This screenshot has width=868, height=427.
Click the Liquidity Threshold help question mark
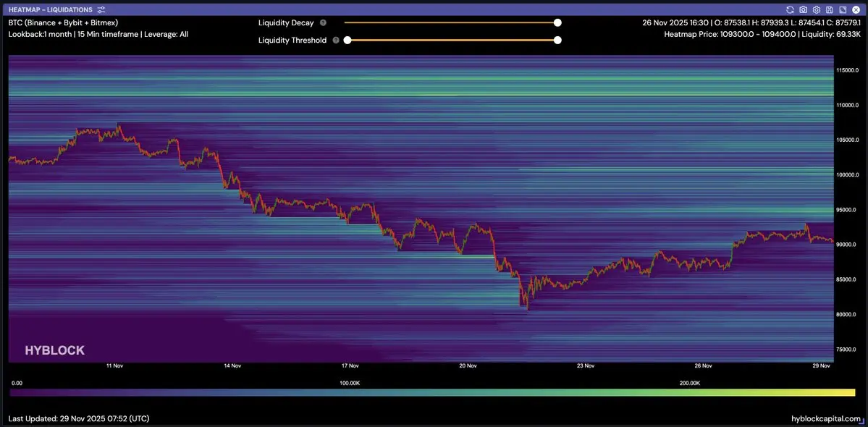pyautogui.click(x=336, y=41)
